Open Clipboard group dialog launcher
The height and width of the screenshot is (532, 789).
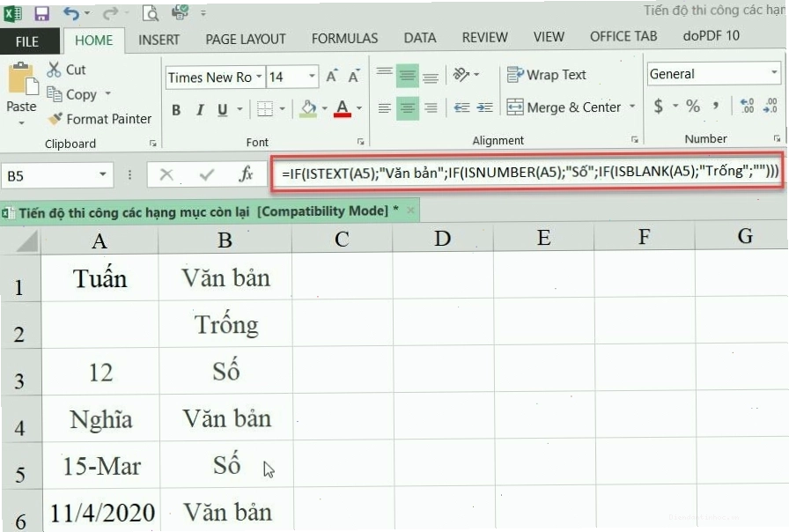coord(153,144)
